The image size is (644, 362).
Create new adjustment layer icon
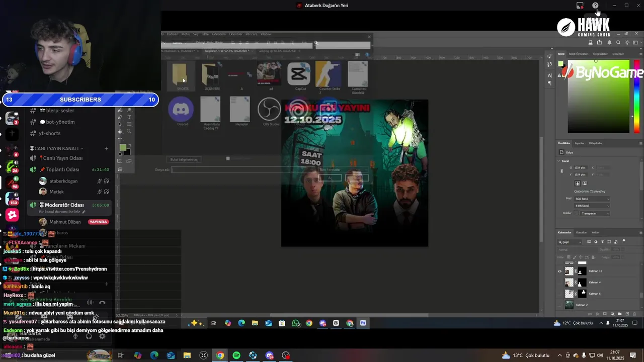point(612,314)
